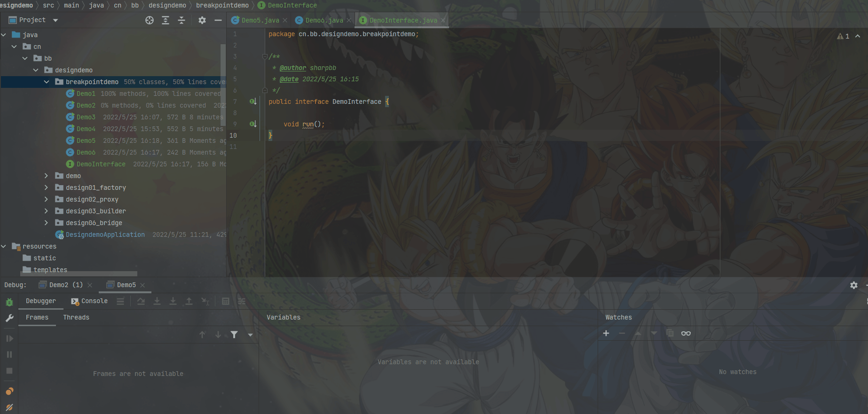Collapse the cn package node
Image resolution: width=868 pixels, height=414 pixels.
coord(14,47)
